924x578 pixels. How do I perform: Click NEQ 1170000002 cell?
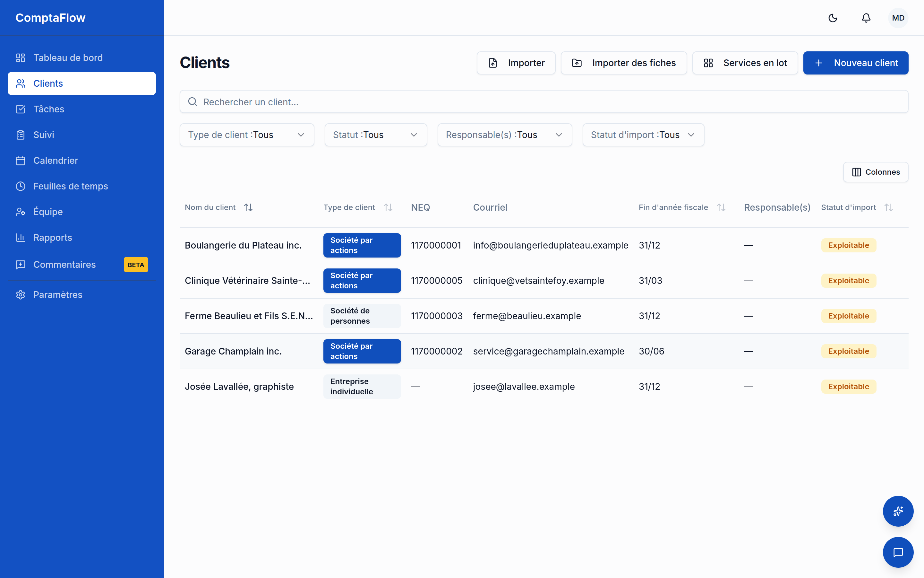[x=437, y=351]
